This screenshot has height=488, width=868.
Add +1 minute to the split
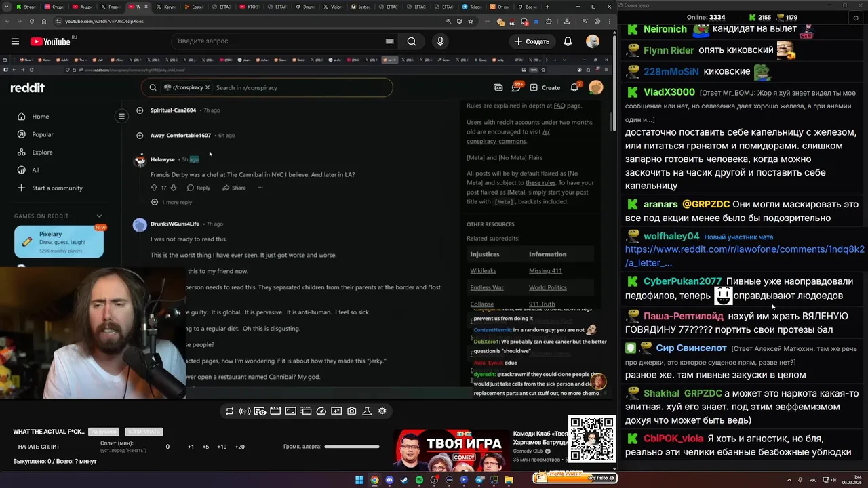pyautogui.click(x=191, y=447)
